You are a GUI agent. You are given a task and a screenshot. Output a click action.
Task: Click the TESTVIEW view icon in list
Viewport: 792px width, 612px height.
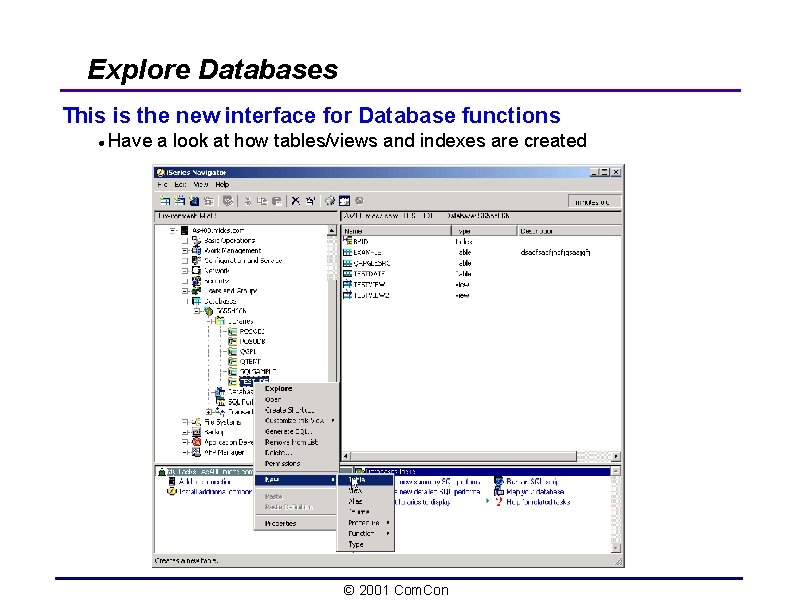click(x=348, y=284)
